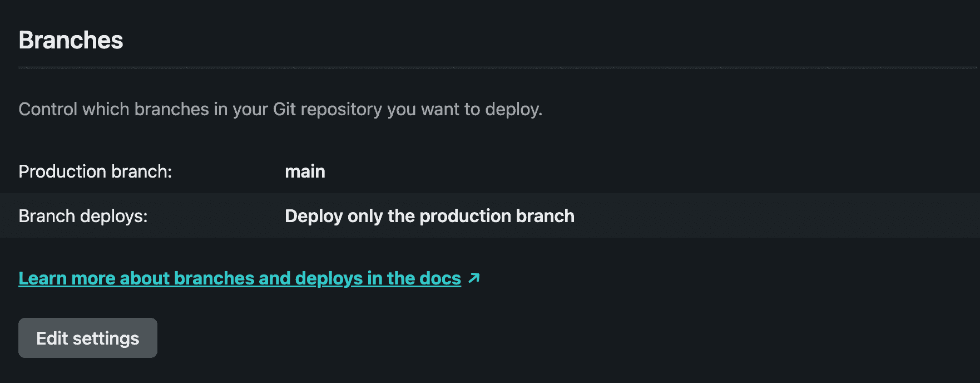Click the Git repository description text
980x383 pixels.
click(x=280, y=109)
